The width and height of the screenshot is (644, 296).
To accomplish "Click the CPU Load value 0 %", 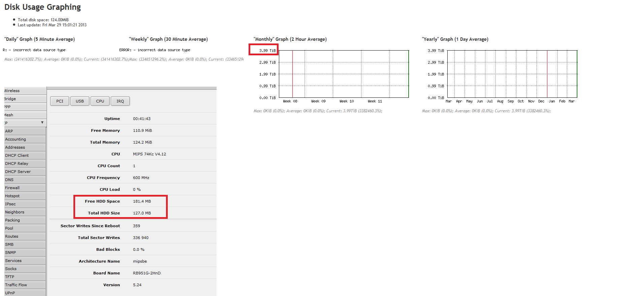I will [x=137, y=189].
